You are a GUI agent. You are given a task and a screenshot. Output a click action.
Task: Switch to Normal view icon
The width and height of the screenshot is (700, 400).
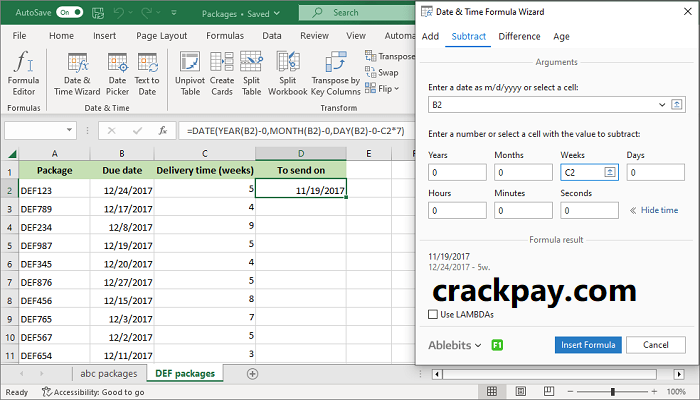point(492,392)
